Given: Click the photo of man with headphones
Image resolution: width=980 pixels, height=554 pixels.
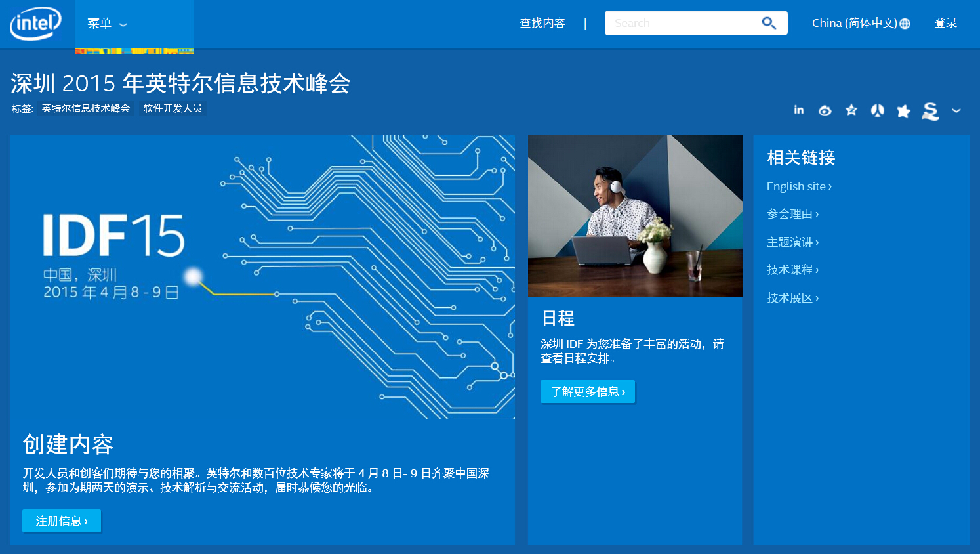Looking at the screenshot, I should (x=636, y=216).
